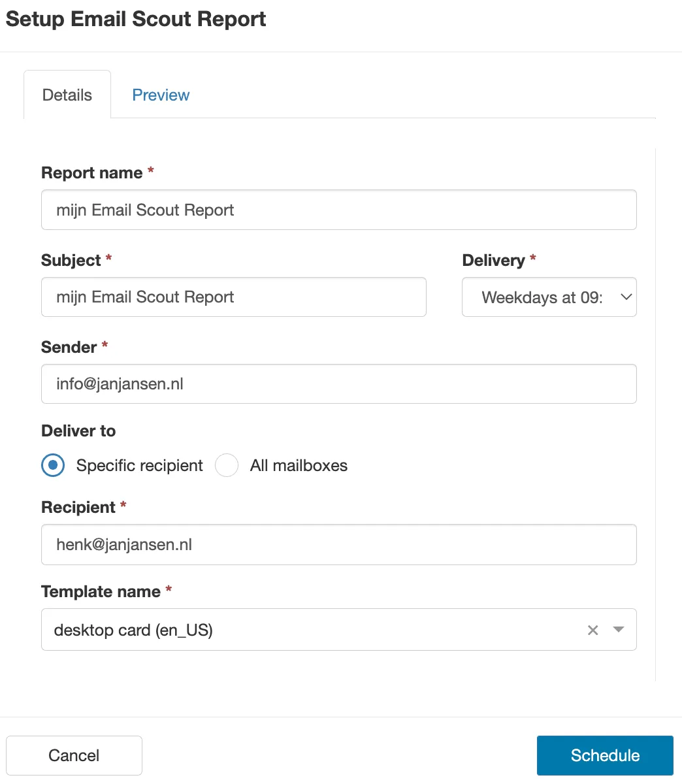Screen dimensions: 682x784
Task: Clear the selected template using the × icon
Action: pos(593,630)
